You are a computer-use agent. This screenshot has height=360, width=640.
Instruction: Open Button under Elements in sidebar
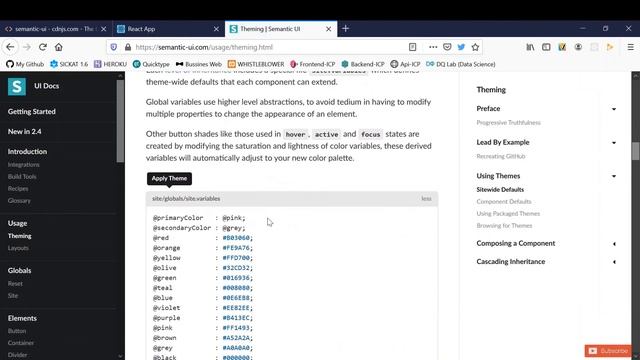pos(17,331)
